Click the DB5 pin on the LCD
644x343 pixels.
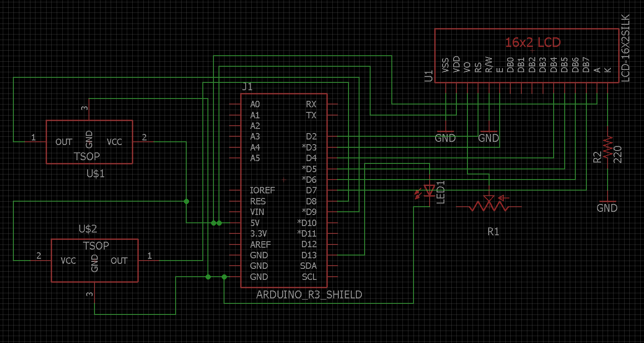tap(564, 65)
